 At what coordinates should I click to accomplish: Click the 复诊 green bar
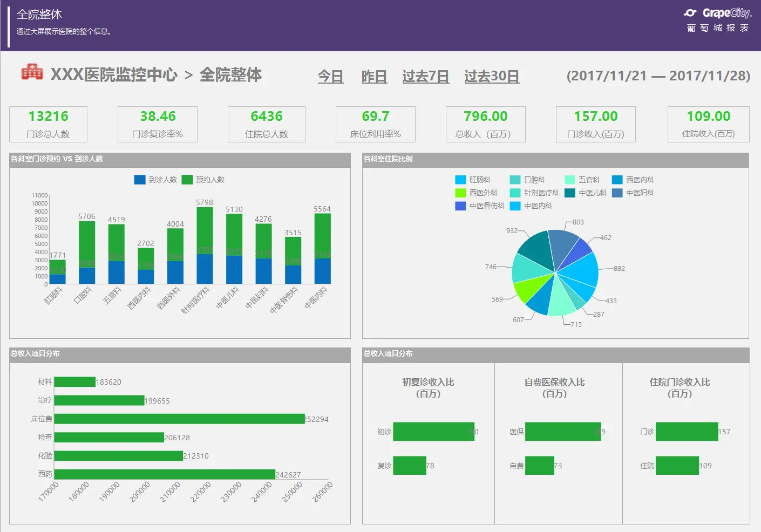410,466
